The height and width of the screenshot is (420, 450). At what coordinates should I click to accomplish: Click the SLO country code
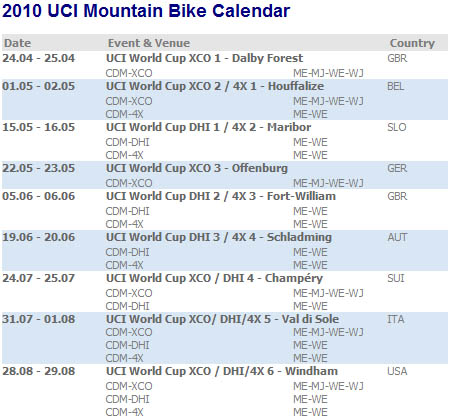pyautogui.click(x=397, y=127)
